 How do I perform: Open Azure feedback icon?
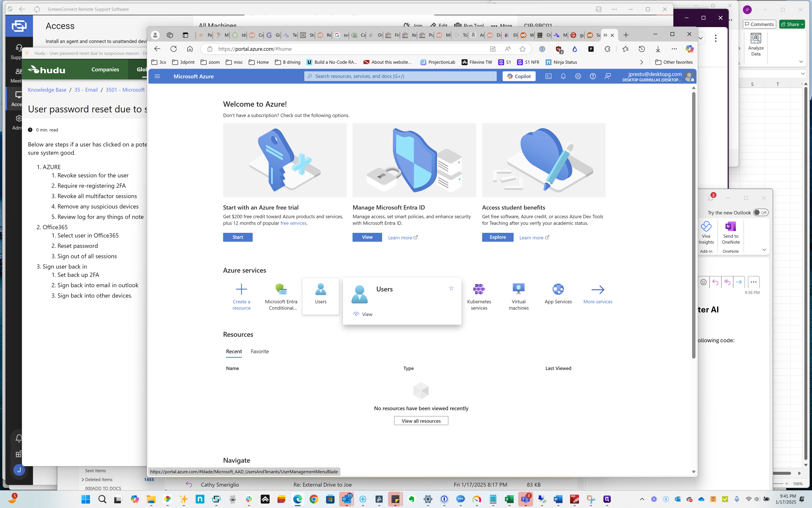[x=608, y=76]
